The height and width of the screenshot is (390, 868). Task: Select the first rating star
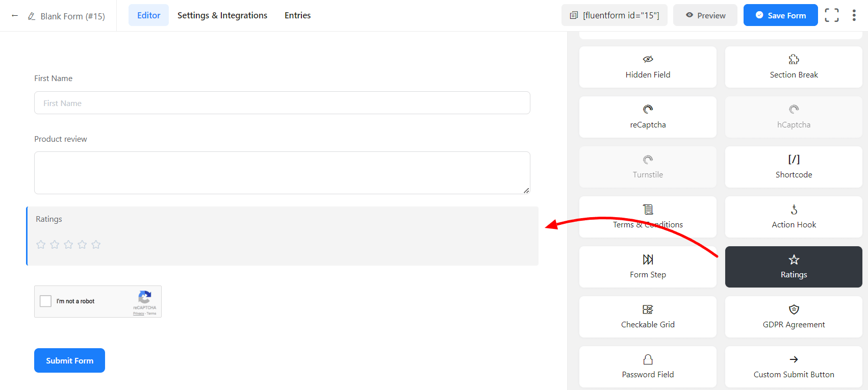pos(41,245)
